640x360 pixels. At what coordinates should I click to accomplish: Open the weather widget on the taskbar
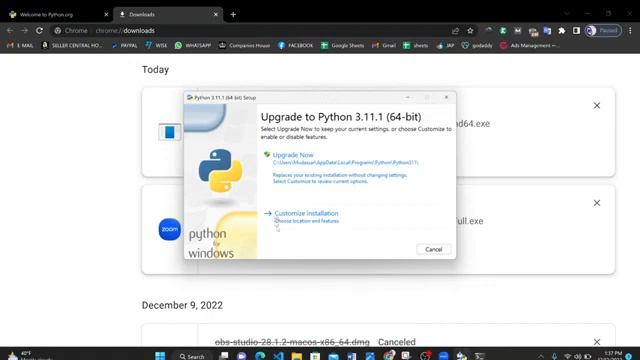click(29, 356)
